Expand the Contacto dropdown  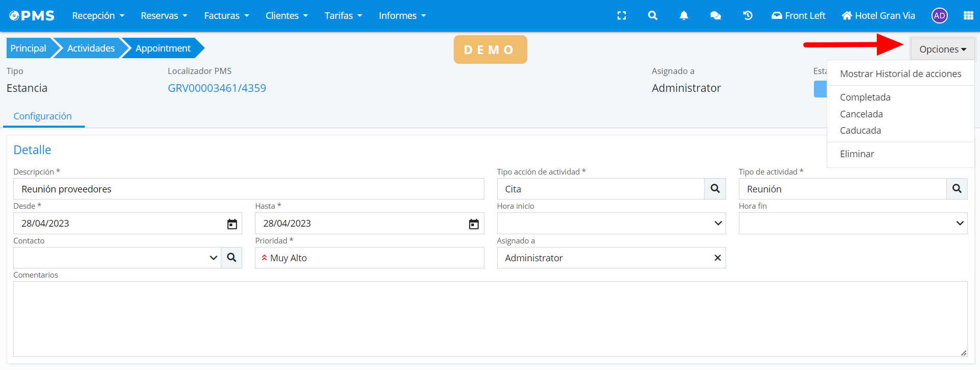pyautogui.click(x=213, y=258)
